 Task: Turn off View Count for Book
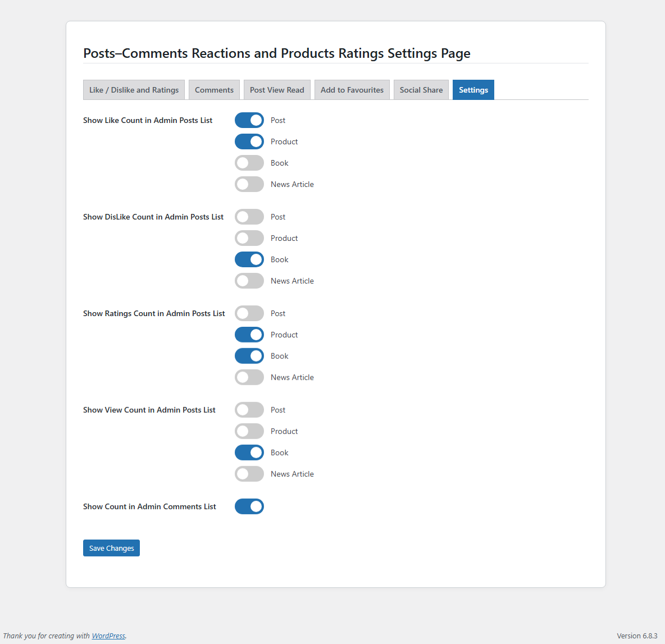pyautogui.click(x=249, y=453)
